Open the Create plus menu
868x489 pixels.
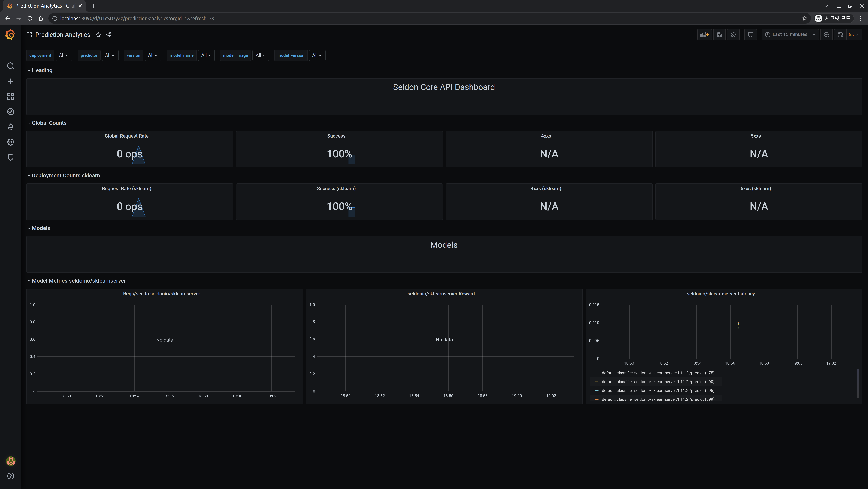10,81
